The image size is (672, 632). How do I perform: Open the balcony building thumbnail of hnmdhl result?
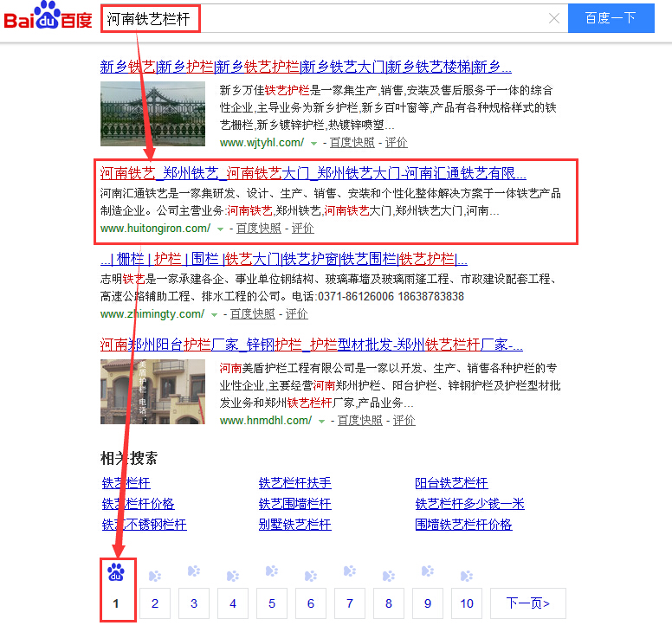(152, 391)
